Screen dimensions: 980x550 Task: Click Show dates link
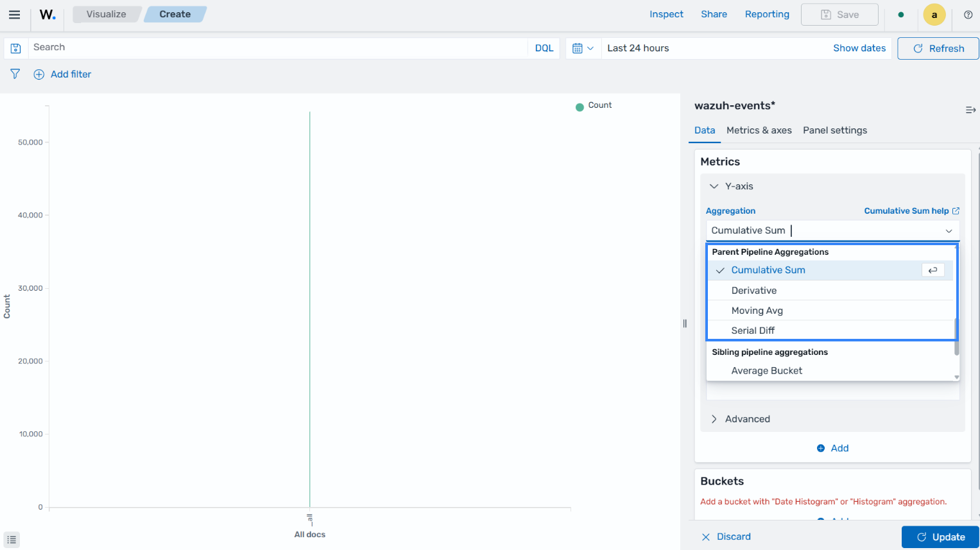pos(859,48)
